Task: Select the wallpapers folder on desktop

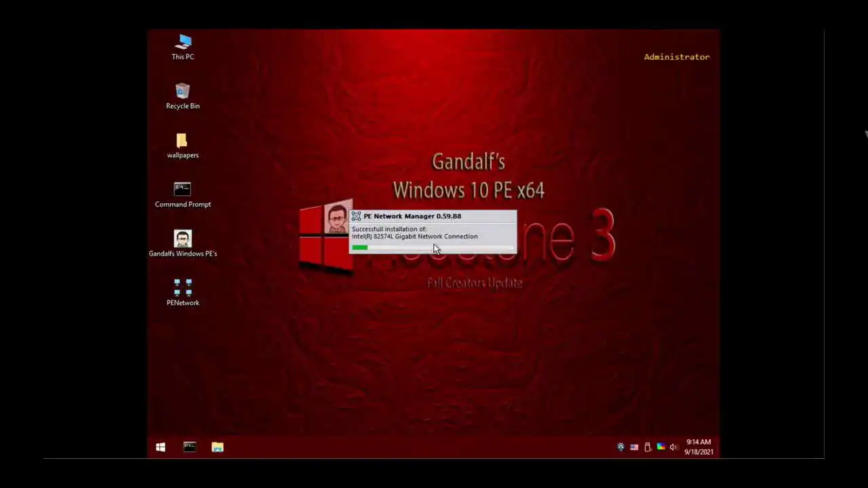Action: pyautogui.click(x=182, y=146)
